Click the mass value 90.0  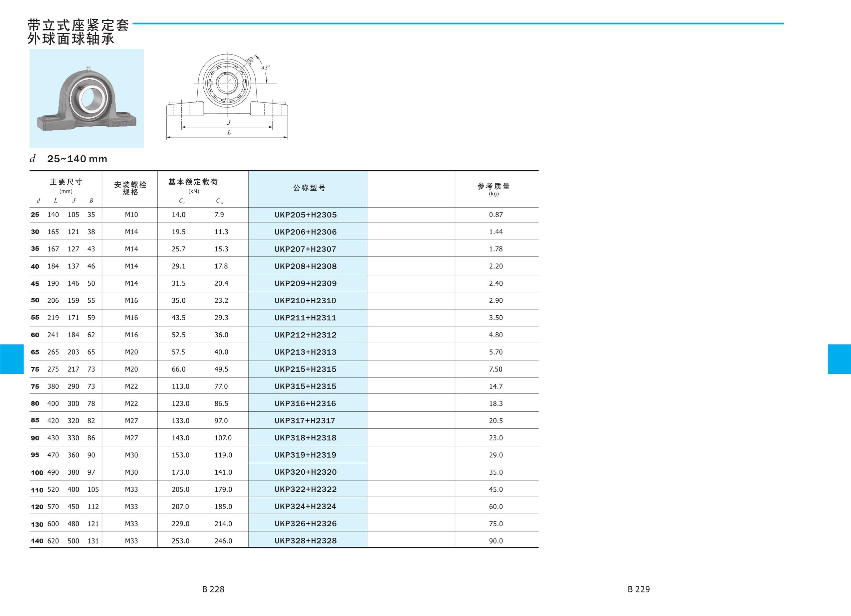tap(496, 541)
